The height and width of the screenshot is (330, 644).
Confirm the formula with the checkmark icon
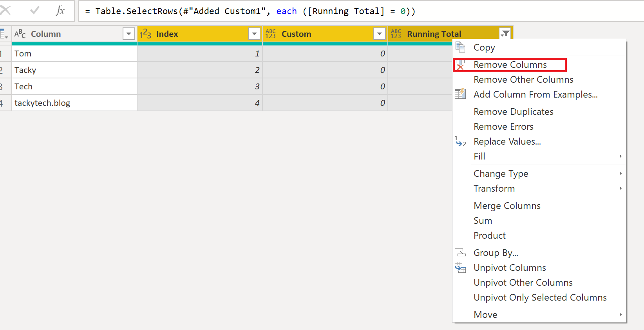point(35,11)
